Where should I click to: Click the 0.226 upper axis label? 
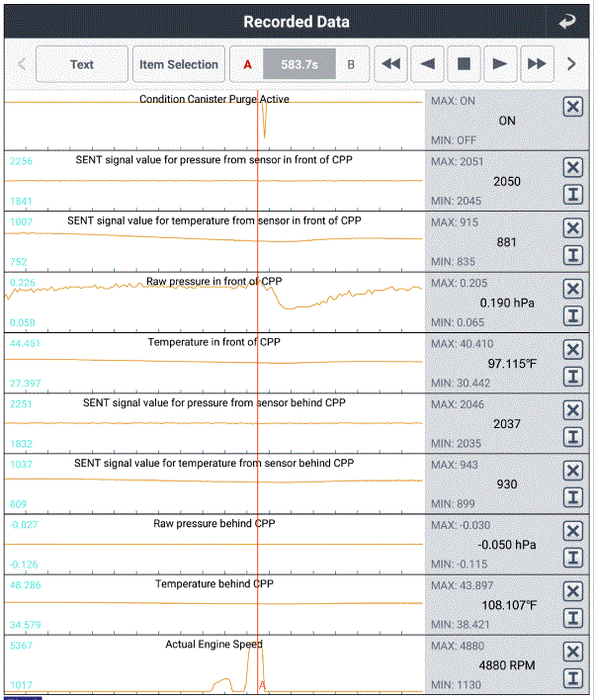pyautogui.click(x=23, y=283)
